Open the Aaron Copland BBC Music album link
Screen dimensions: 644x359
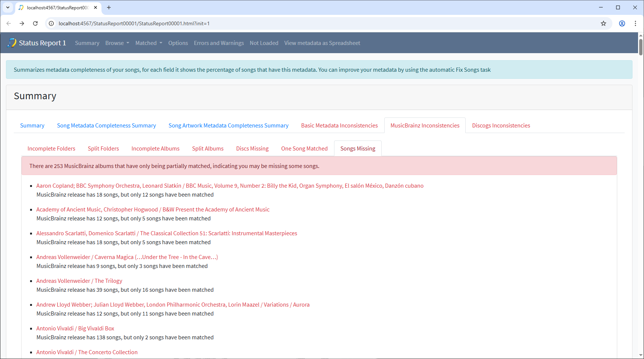coord(230,186)
